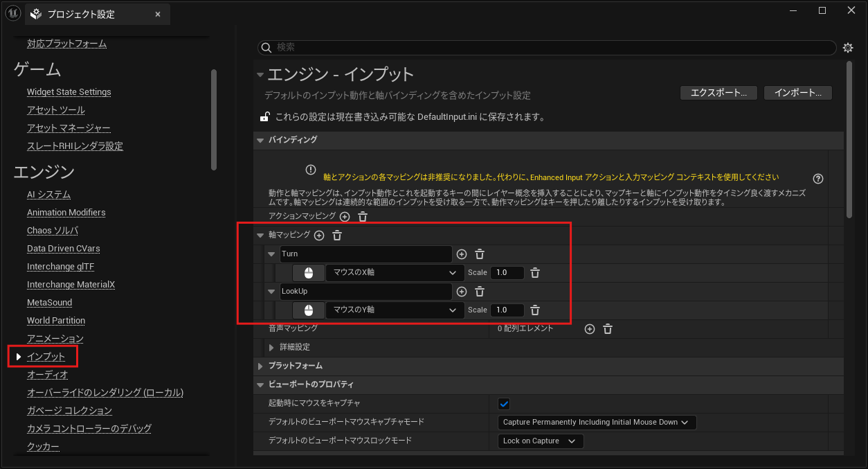Image resolution: width=868 pixels, height=469 pixels.
Task: Click the search settings field
Action: [x=547, y=47]
